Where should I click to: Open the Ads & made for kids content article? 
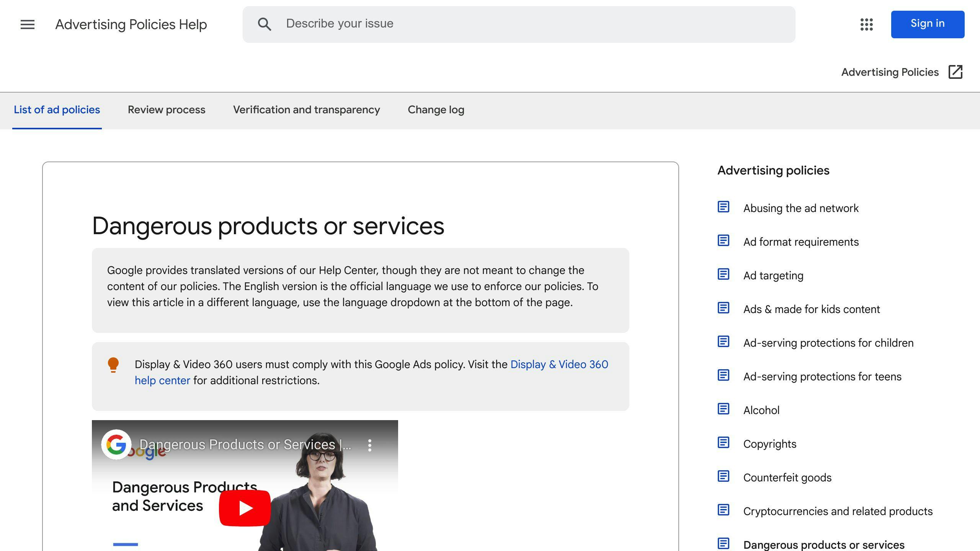(x=812, y=309)
